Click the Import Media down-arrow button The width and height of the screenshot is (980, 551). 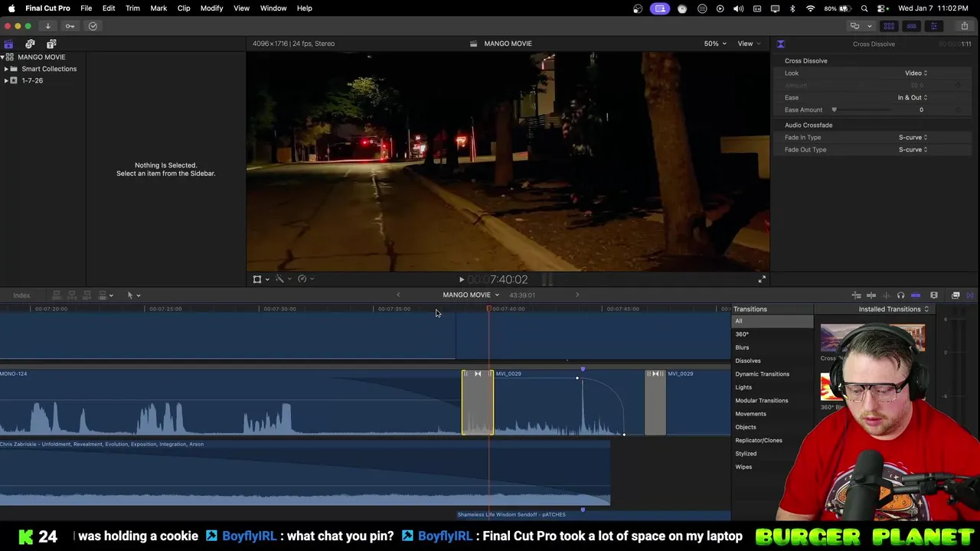pyautogui.click(x=47, y=26)
